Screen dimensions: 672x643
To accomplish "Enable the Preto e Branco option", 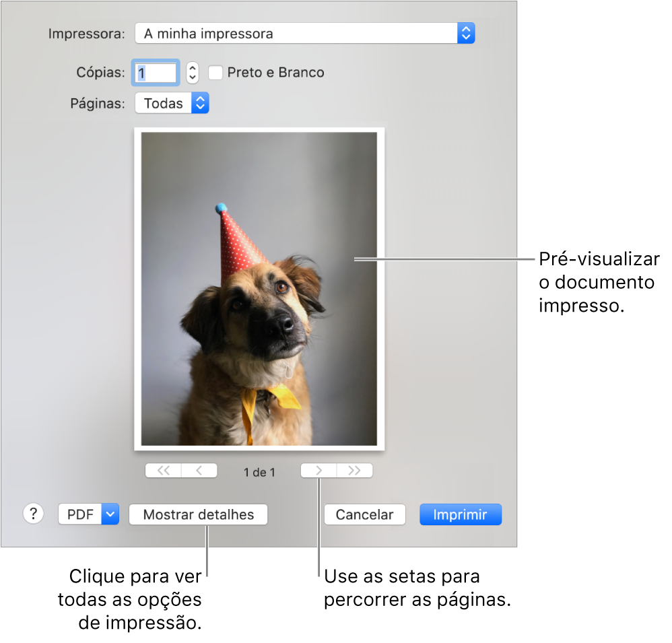I will click(x=215, y=72).
